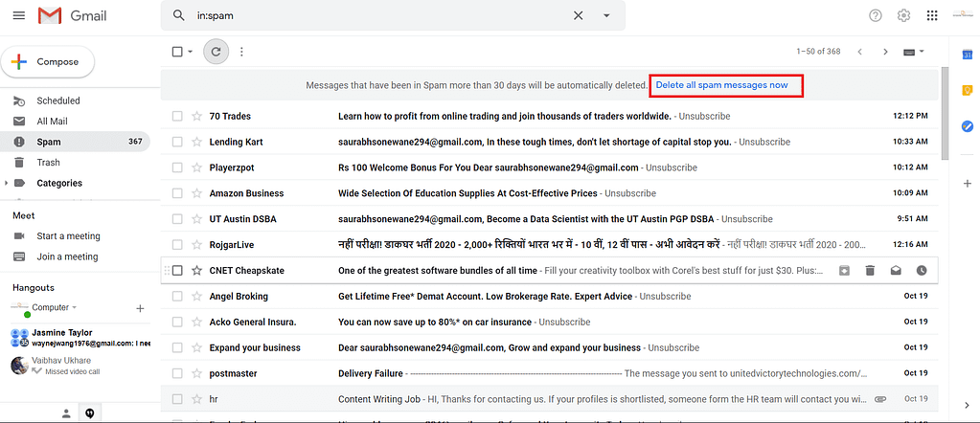Open the Settings gear
Viewport: 980px width, 423px height.
point(903,15)
